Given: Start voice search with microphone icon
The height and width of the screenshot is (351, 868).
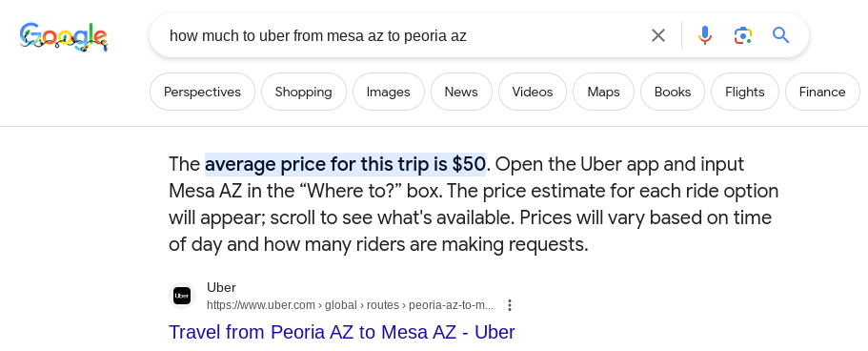Looking at the screenshot, I should pos(704,35).
